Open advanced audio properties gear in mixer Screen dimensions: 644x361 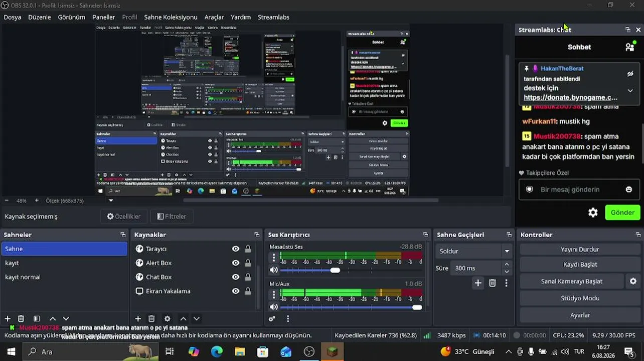(x=272, y=319)
